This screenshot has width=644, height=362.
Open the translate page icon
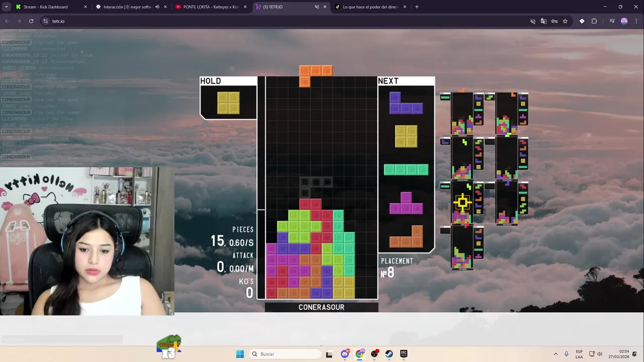coord(543,21)
